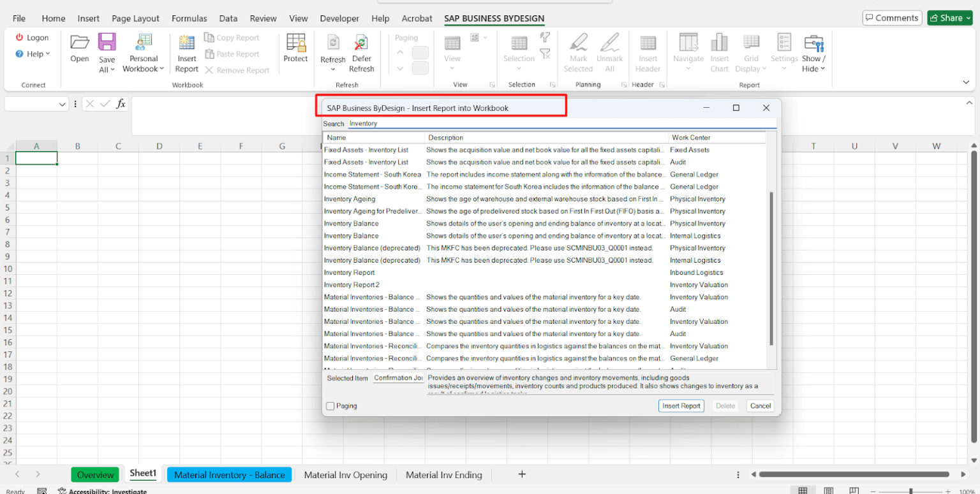Select column D header
Image resolution: width=980 pixels, height=494 pixels.
point(159,146)
